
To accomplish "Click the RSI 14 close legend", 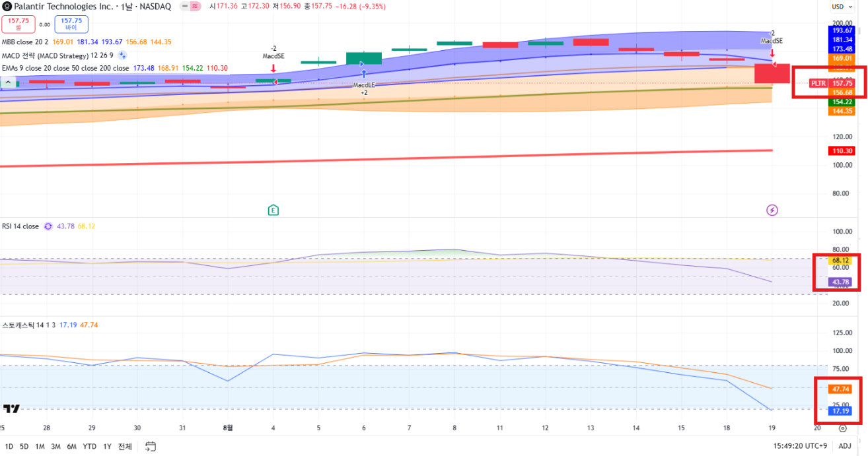I will [20, 226].
